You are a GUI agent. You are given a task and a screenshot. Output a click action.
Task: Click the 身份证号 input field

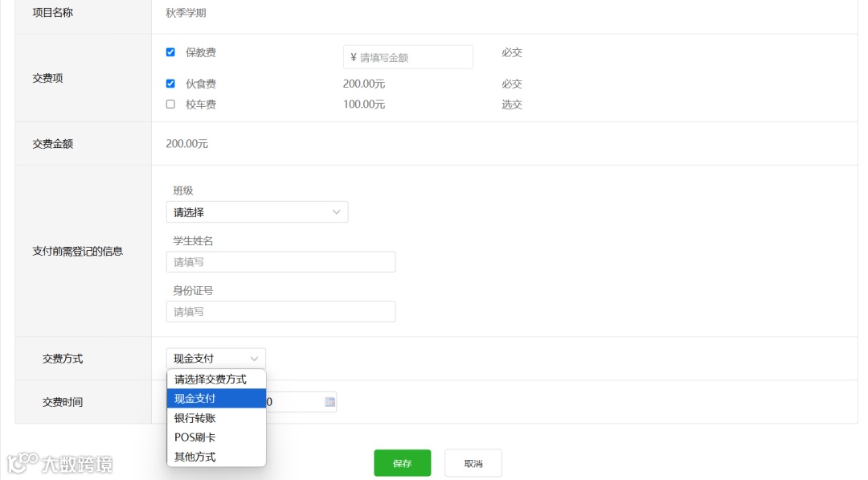[x=280, y=312]
